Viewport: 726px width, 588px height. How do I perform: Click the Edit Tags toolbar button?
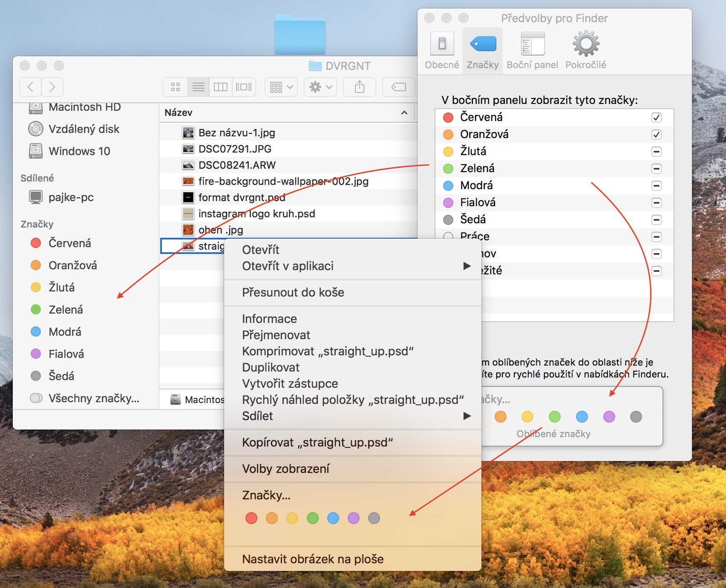pos(399,87)
